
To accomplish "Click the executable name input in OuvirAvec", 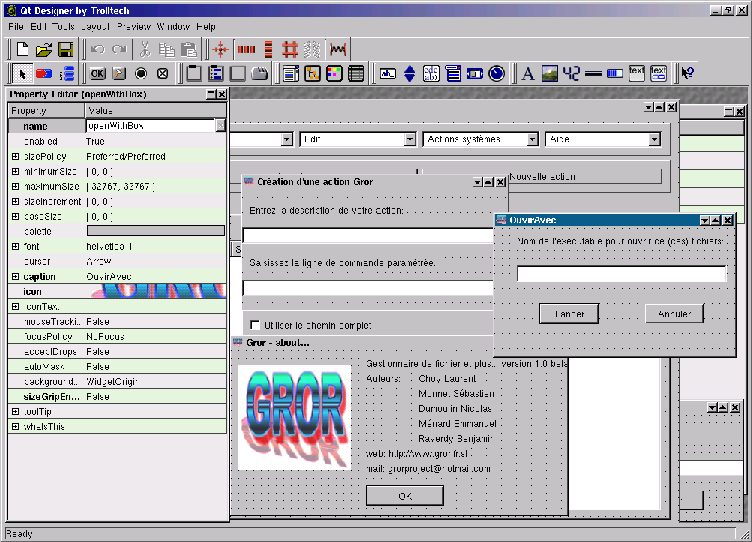I will [622, 274].
